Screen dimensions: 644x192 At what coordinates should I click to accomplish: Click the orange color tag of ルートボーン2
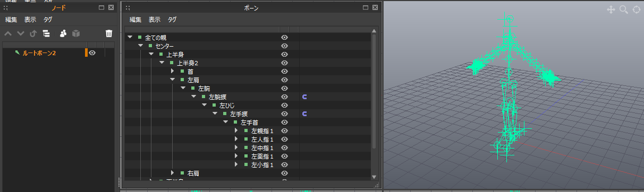86,53
